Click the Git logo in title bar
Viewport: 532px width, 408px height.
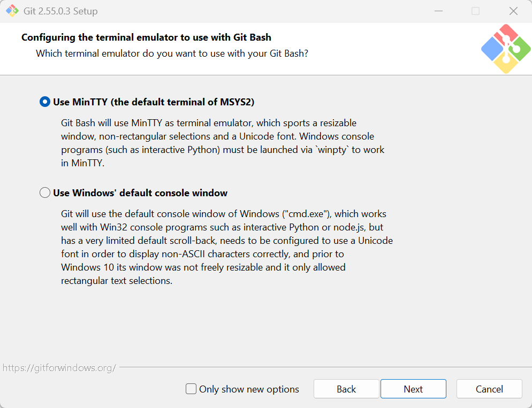tap(12, 11)
